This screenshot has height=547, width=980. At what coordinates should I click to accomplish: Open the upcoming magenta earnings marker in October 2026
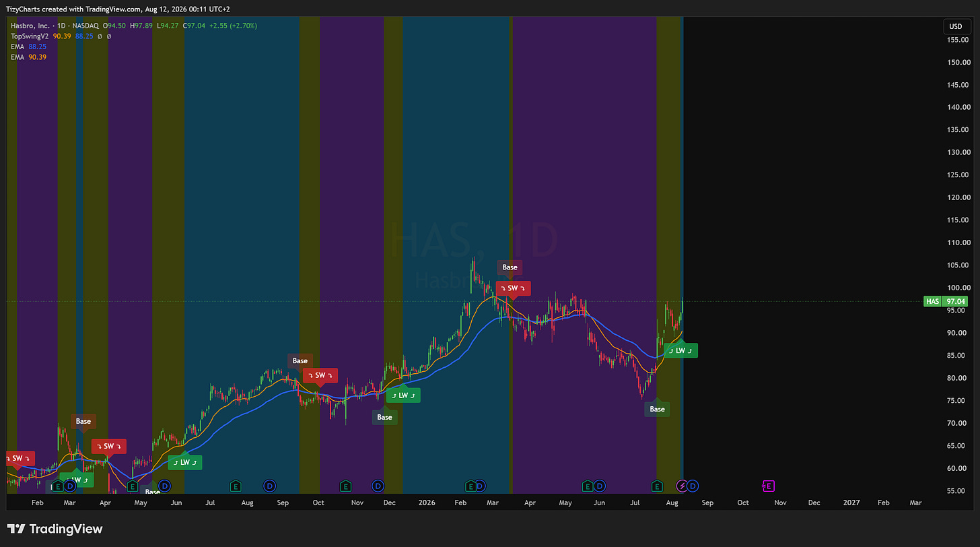(x=767, y=486)
